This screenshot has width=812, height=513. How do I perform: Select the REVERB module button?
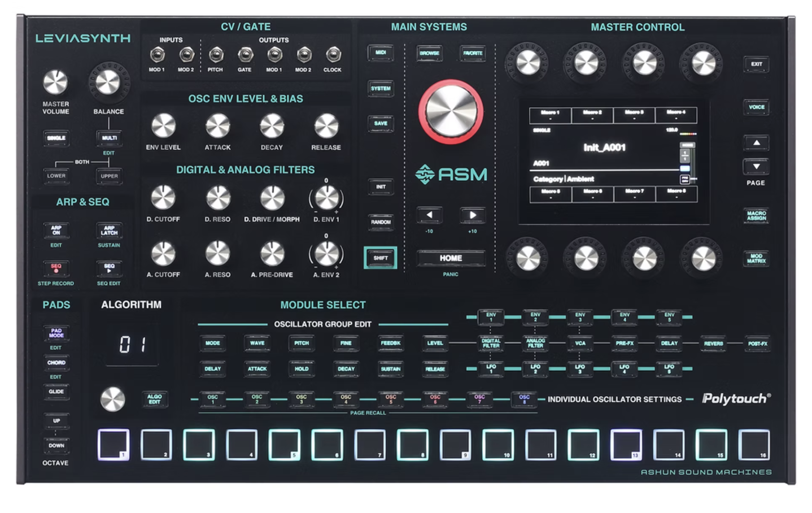click(x=713, y=344)
